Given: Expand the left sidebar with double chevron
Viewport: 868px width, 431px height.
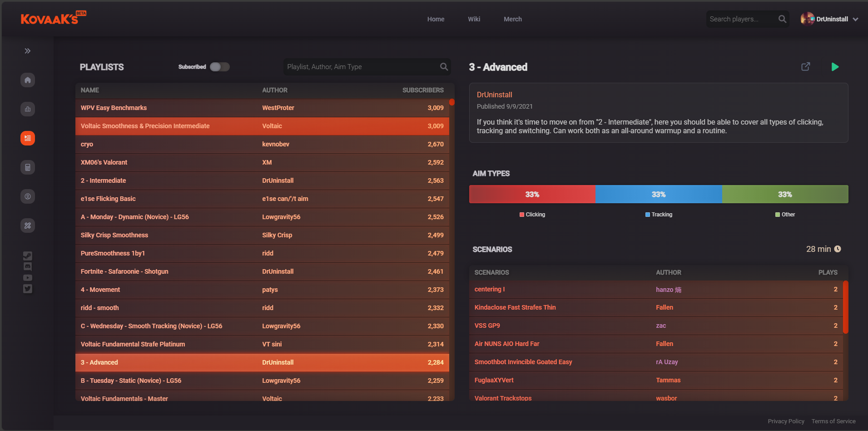Looking at the screenshot, I should 28,51.
